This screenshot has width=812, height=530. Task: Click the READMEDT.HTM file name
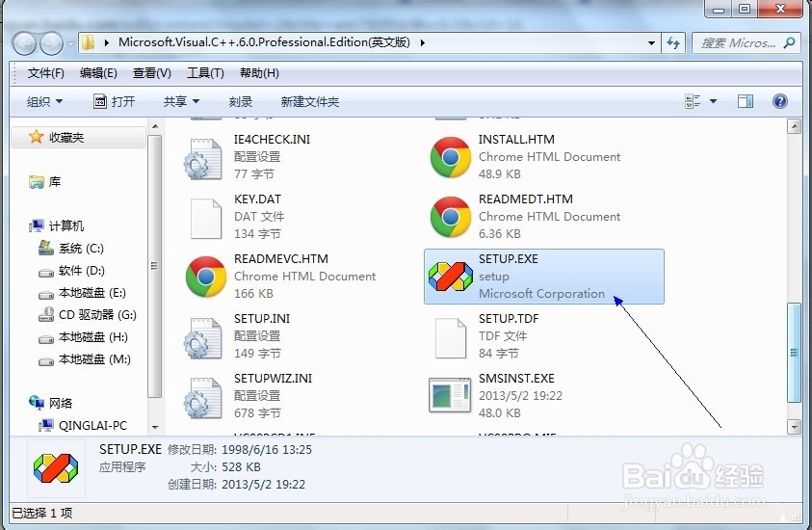(x=526, y=199)
